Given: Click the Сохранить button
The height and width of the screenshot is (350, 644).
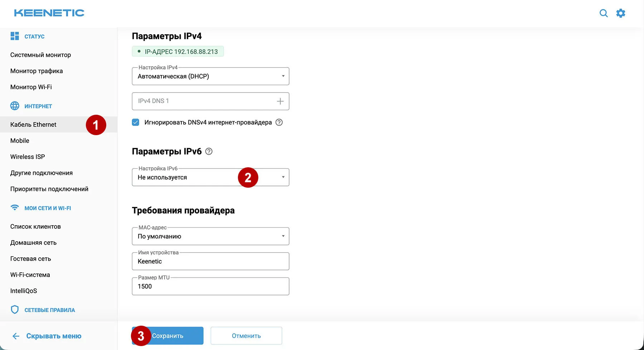Looking at the screenshot, I should pos(172,335).
